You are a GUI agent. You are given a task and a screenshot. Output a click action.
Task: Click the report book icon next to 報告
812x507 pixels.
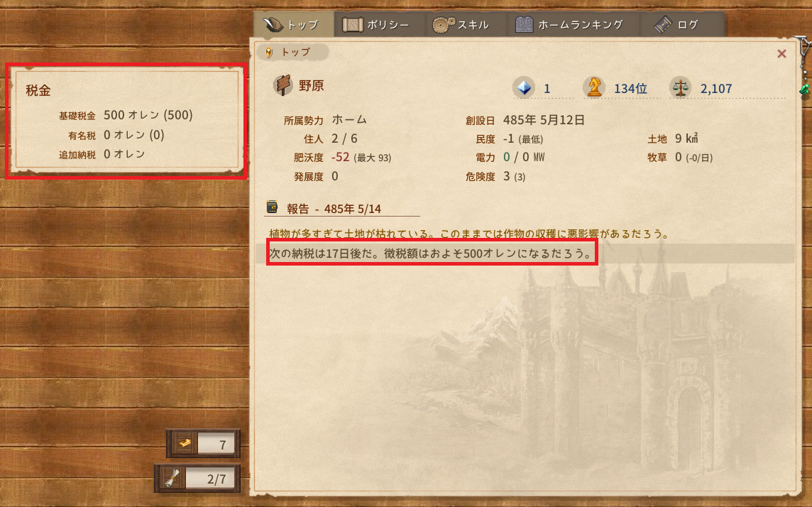[x=273, y=207]
